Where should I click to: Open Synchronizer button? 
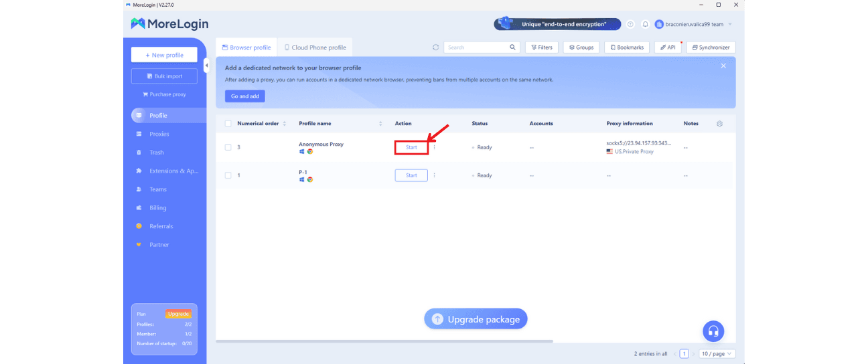pyautogui.click(x=711, y=48)
